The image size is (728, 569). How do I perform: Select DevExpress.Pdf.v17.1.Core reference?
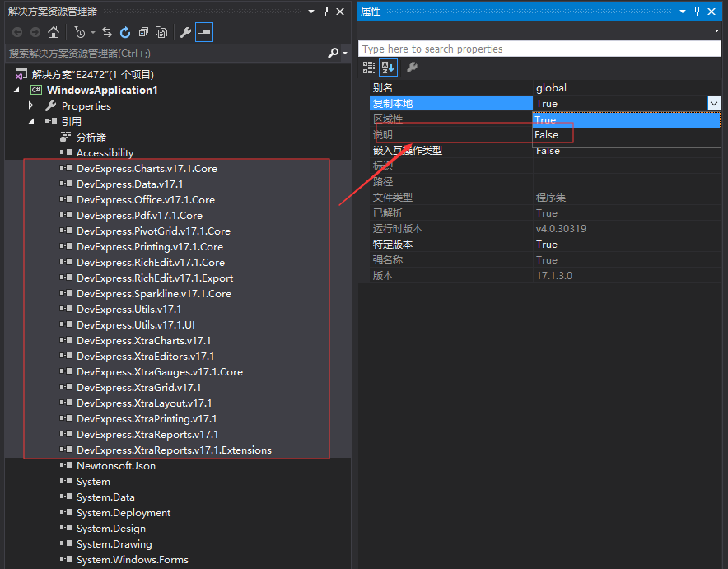[139, 216]
